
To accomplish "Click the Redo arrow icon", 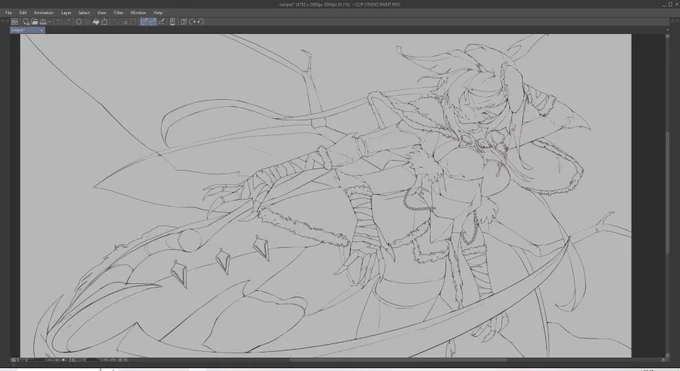I will click(68, 22).
